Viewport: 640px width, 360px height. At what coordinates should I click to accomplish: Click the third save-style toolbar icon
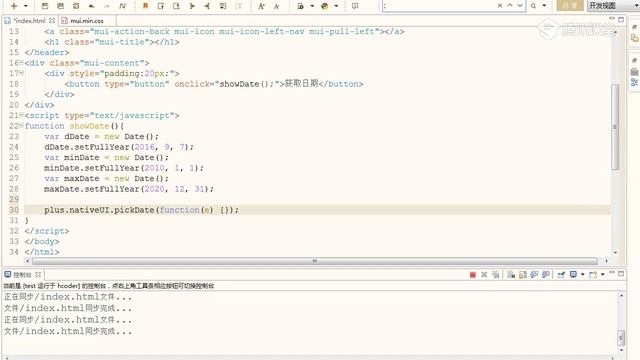click(76, 6)
